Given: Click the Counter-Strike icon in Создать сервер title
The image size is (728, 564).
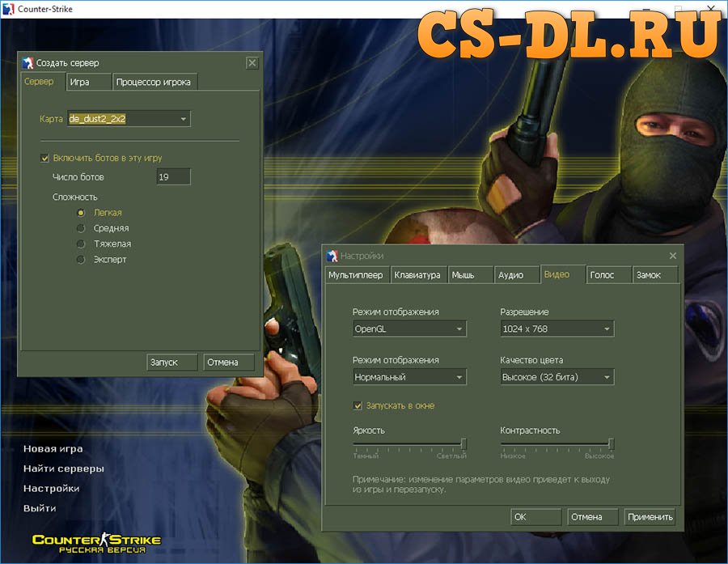Looking at the screenshot, I should pos(28,63).
